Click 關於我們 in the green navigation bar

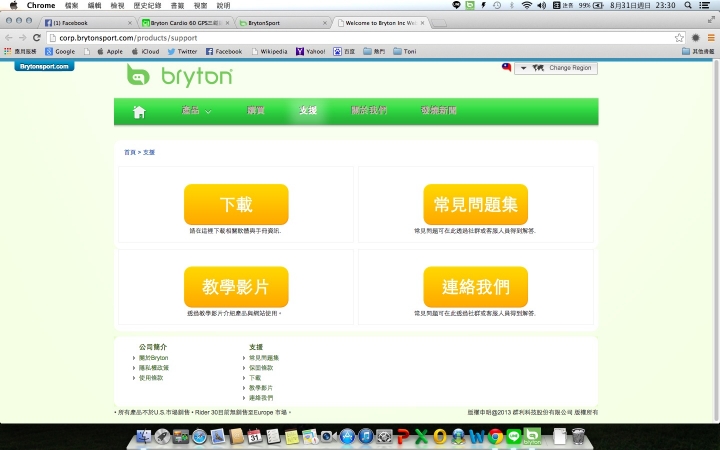click(369, 110)
